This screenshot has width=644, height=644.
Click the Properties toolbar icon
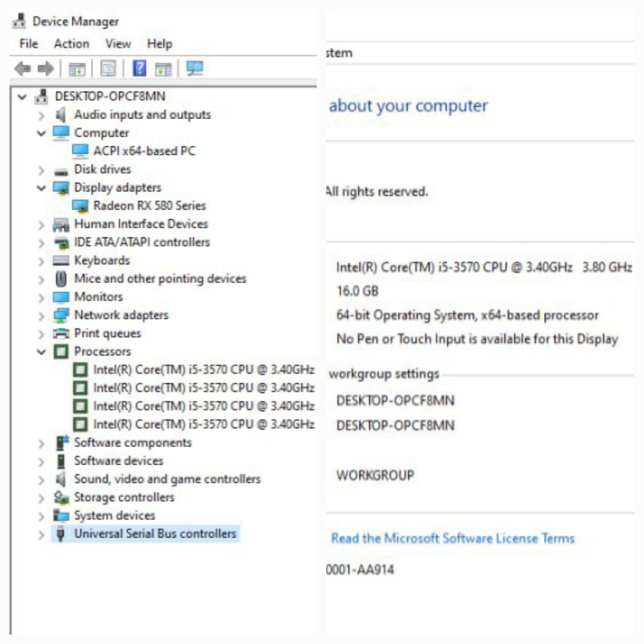108,69
